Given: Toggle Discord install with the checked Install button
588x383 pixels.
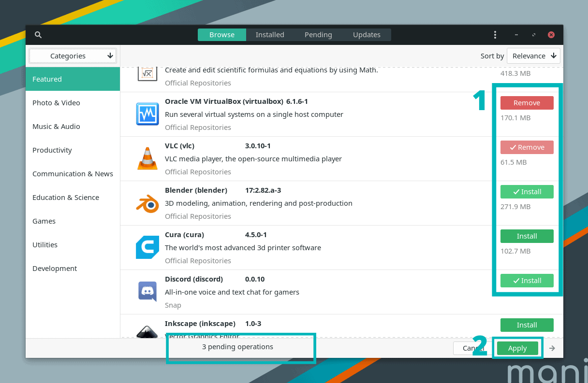Looking at the screenshot, I should (527, 281).
